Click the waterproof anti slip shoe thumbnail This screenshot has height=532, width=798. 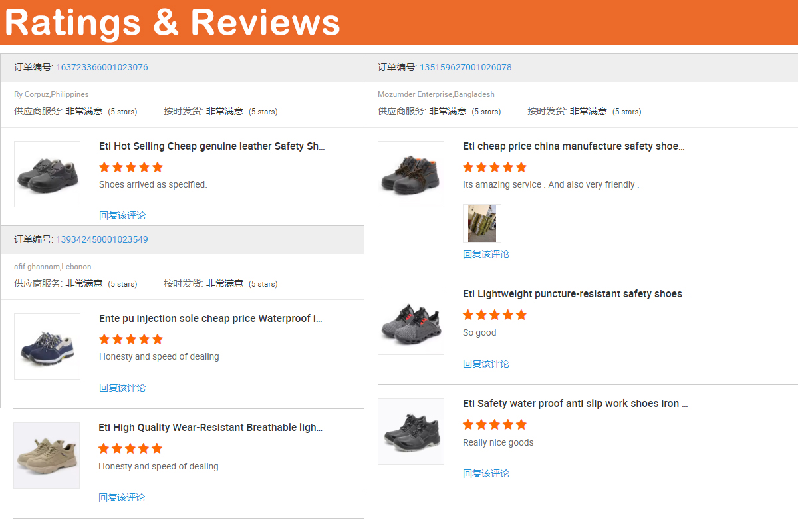[x=411, y=432]
